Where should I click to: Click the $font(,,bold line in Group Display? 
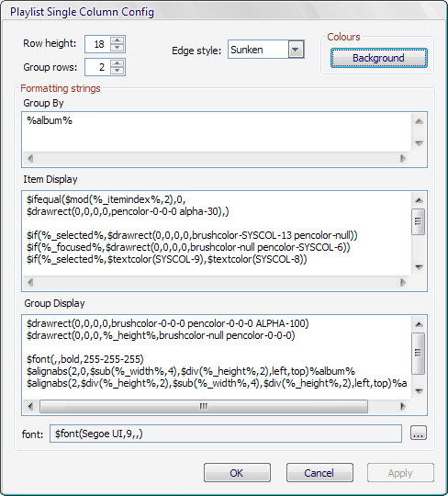click(x=85, y=359)
